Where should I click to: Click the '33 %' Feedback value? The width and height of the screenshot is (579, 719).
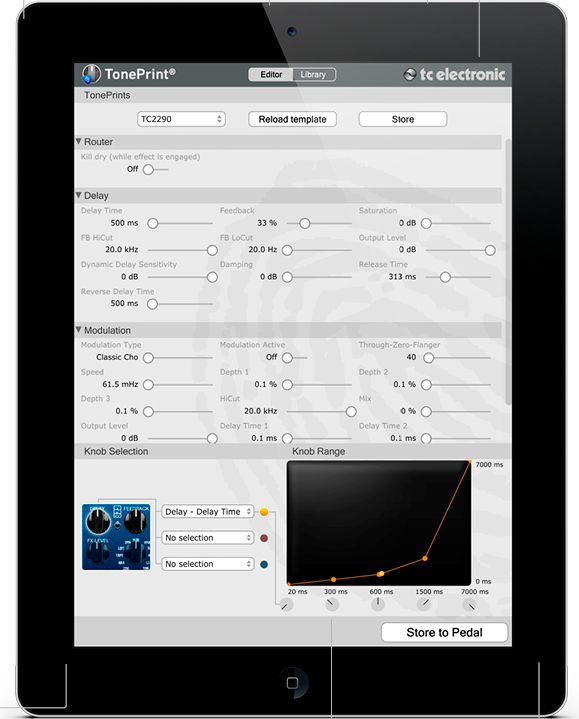coord(267,223)
